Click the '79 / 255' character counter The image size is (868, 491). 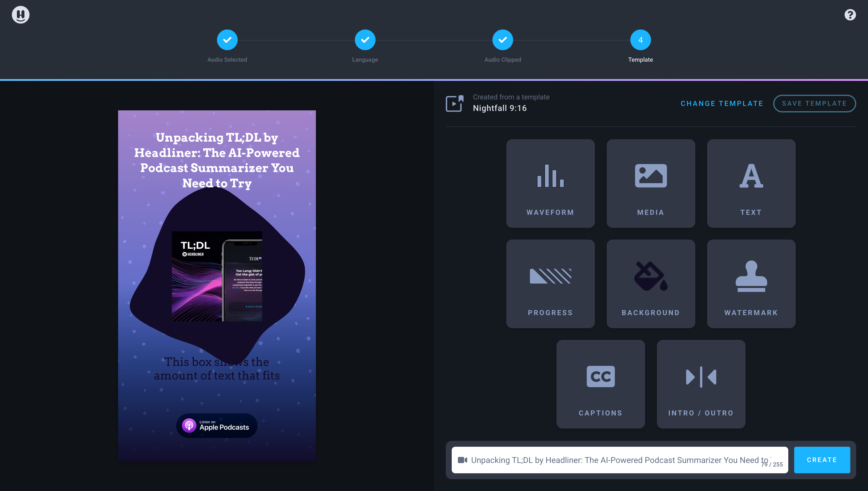tap(772, 464)
